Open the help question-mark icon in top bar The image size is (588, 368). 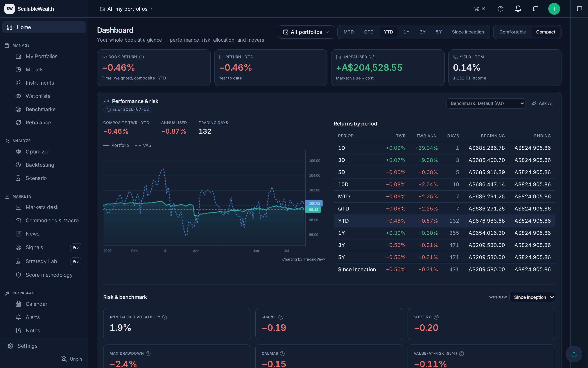click(x=500, y=9)
